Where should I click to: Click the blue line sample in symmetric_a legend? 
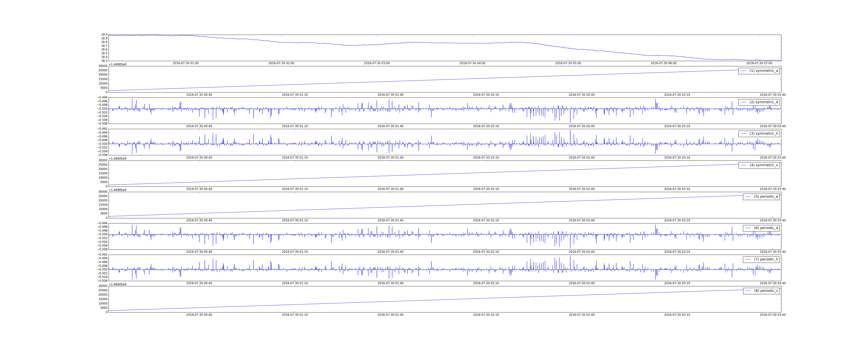(743, 71)
